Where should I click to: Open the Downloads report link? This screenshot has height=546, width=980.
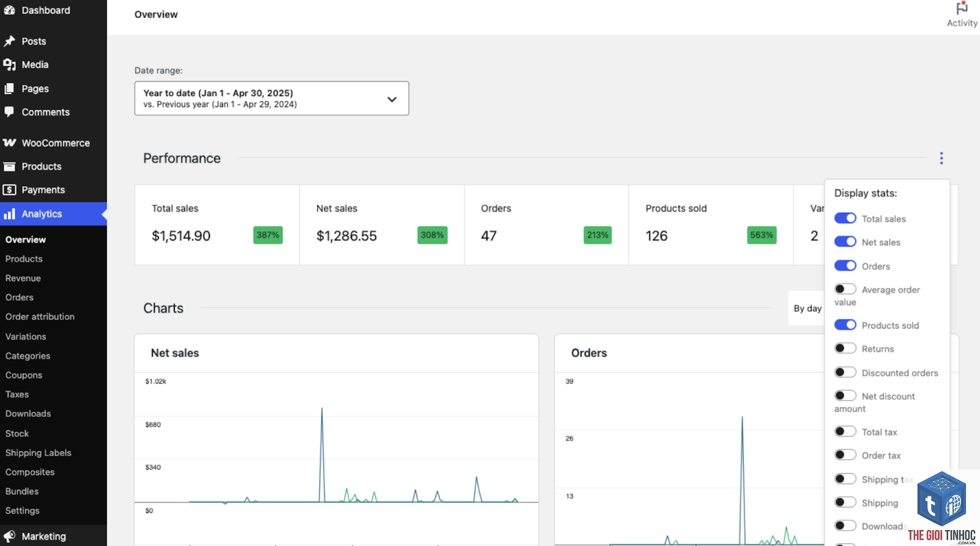pos(28,414)
